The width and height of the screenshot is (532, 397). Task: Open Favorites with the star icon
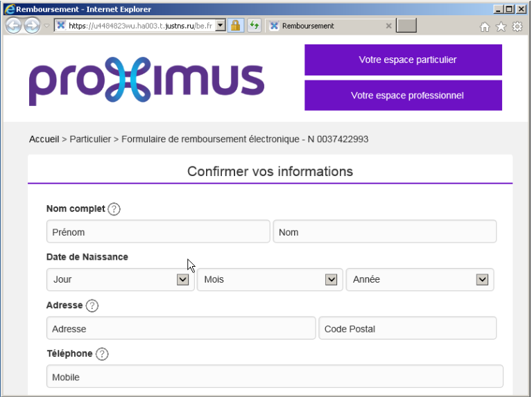[x=501, y=26]
